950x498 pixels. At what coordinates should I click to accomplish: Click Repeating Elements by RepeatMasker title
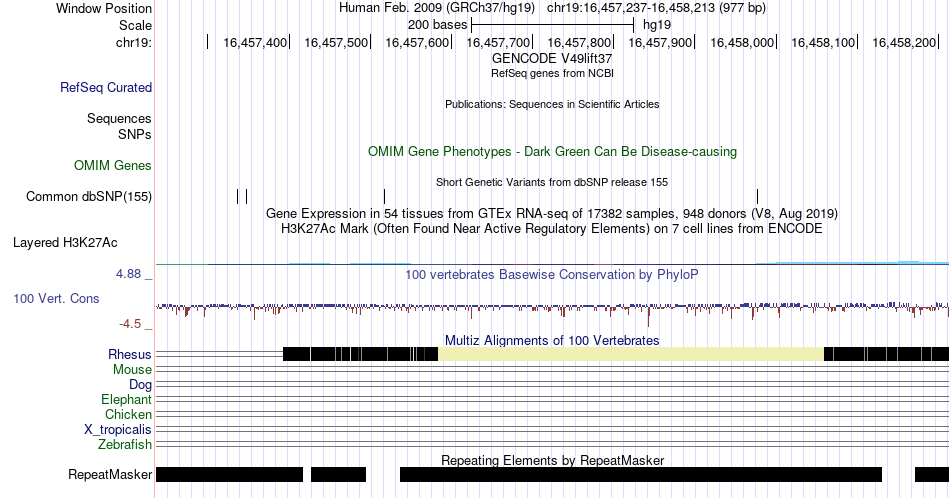point(552,460)
